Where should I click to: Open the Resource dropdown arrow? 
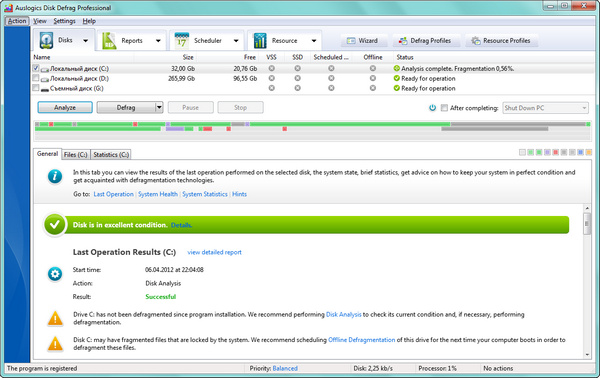[x=314, y=41]
